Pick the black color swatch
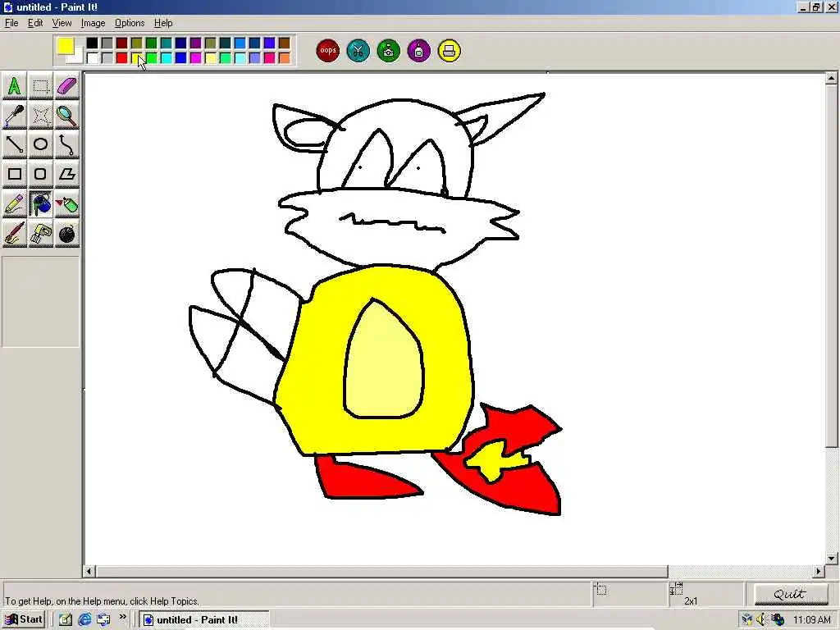The width and height of the screenshot is (840, 630). (x=92, y=43)
